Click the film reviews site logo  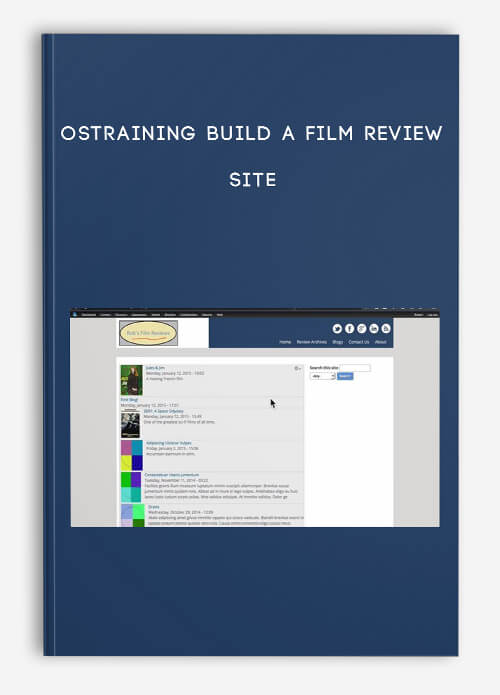[148, 333]
